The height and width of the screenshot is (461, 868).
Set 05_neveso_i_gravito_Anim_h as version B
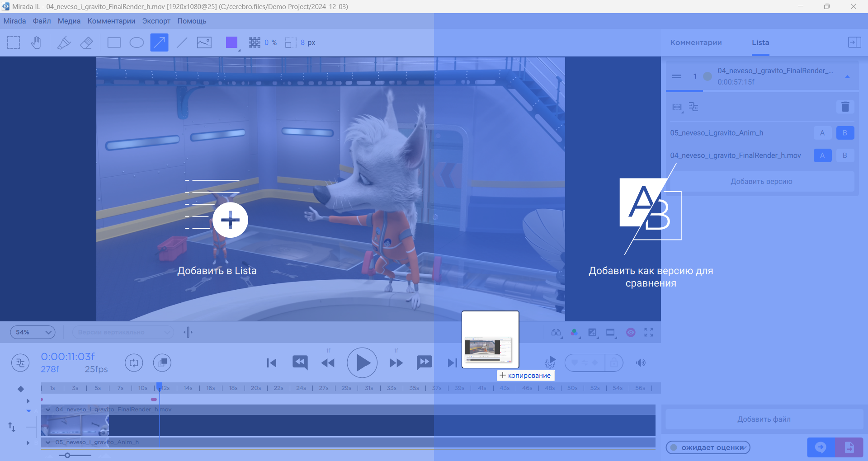845,133
